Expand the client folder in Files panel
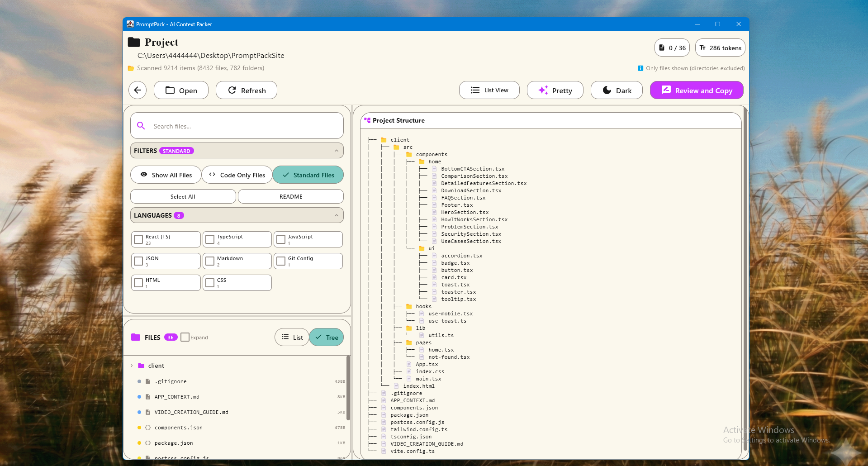This screenshot has height=466, width=868. pyautogui.click(x=132, y=366)
